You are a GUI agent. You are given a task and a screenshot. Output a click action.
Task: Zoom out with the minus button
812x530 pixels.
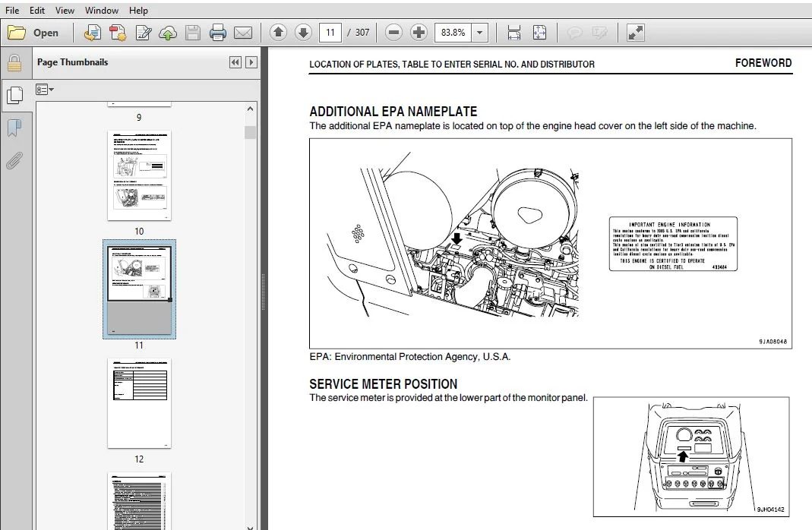pyautogui.click(x=393, y=33)
